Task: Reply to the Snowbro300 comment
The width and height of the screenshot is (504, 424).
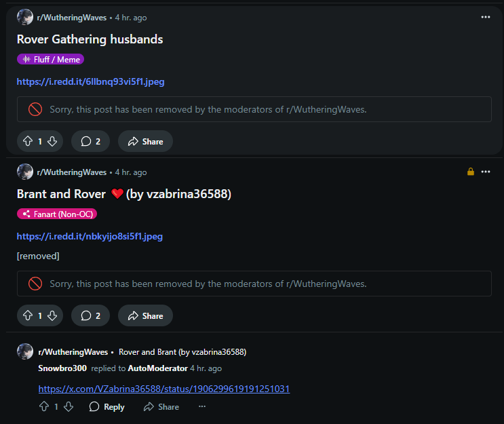Action: pyautogui.click(x=106, y=406)
